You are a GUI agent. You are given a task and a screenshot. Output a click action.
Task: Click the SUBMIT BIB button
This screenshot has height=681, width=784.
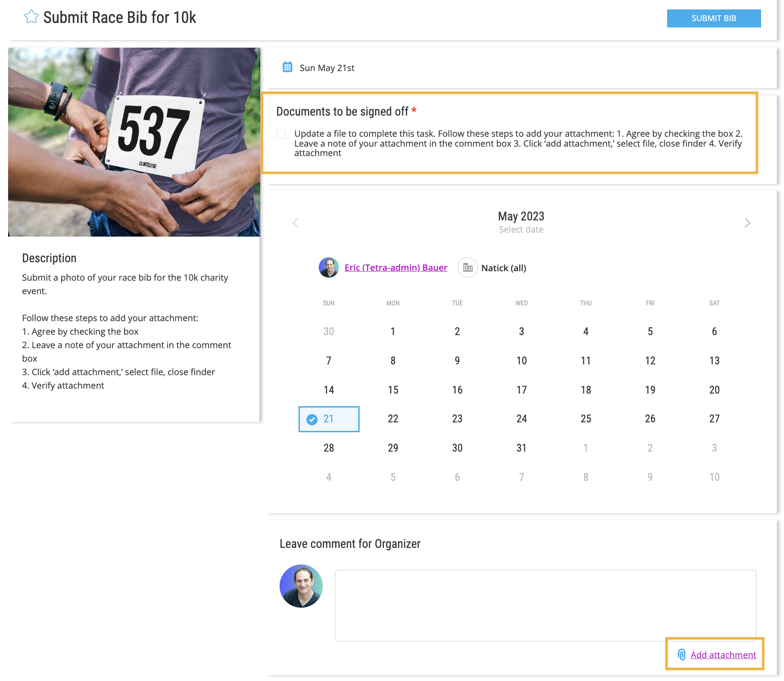click(713, 18)
